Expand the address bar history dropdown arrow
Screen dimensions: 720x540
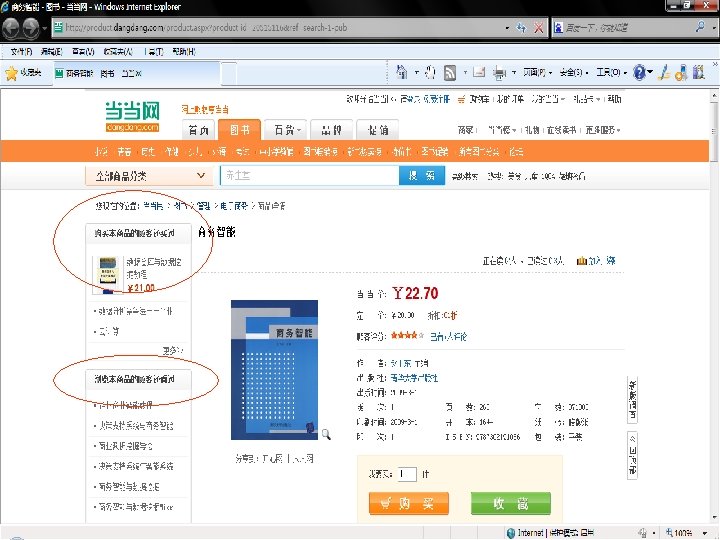507,28
